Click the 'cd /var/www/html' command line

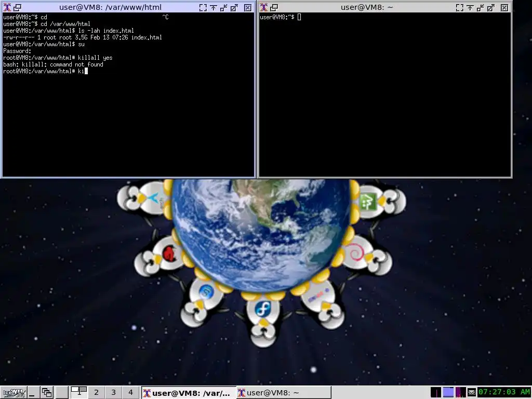[47, 24]
